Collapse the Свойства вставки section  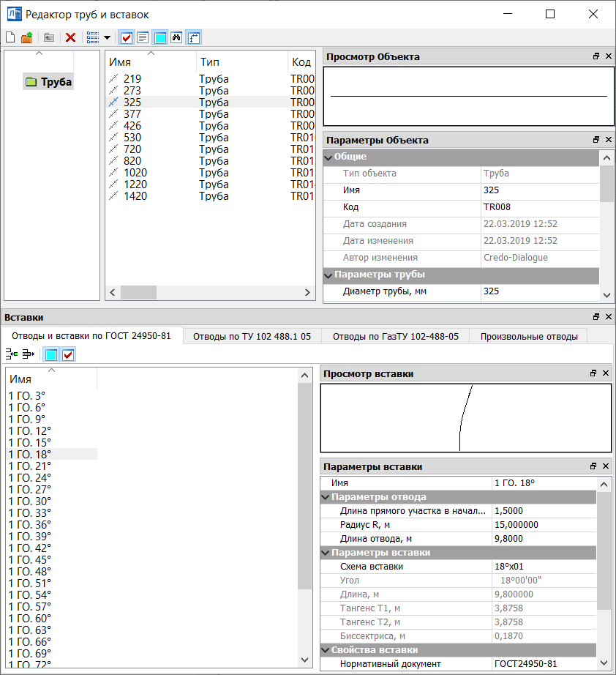[326, 650]
